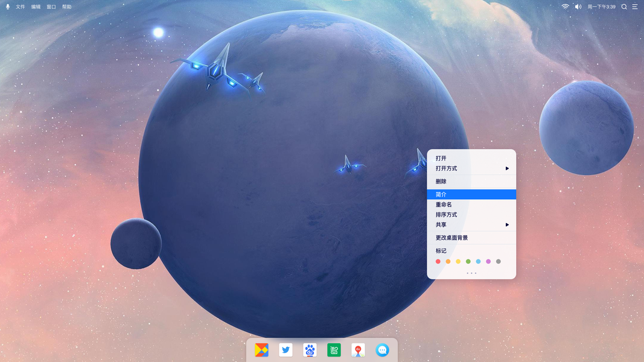Open the 文件 menu
The width and height of the screenshot is (644, 362).
[x=21, y=7]
